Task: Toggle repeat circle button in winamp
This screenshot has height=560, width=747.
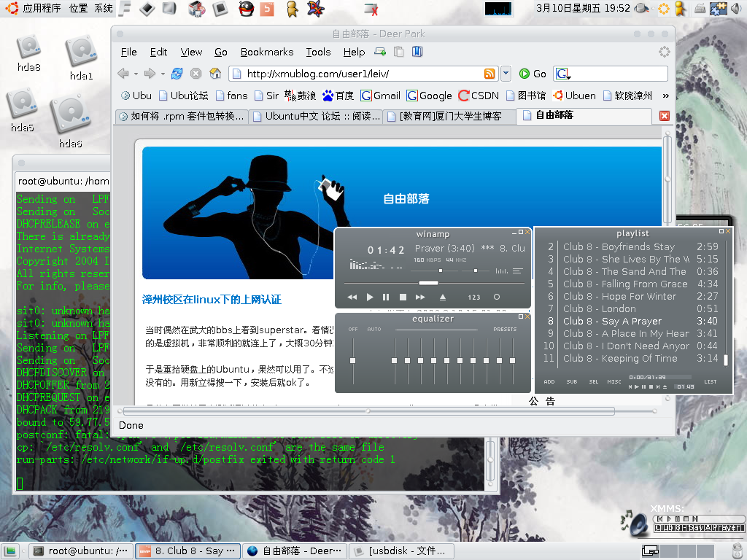Action: tap(496, 297)
